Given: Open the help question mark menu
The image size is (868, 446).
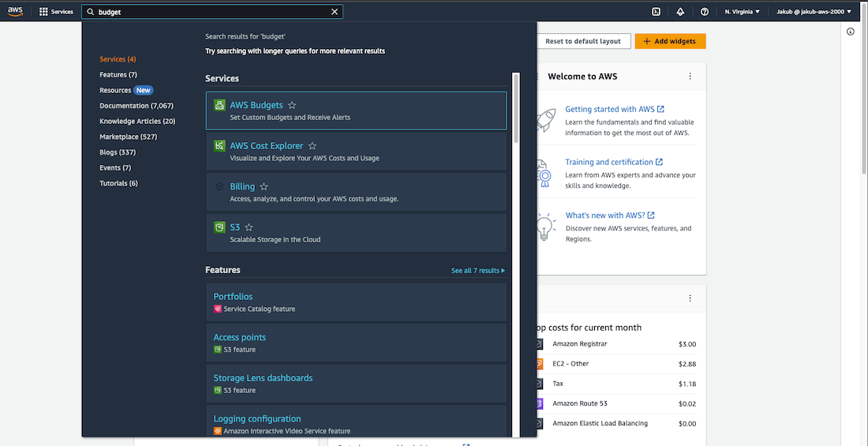Looking at the screenshot, I should [x=705, y=12].
